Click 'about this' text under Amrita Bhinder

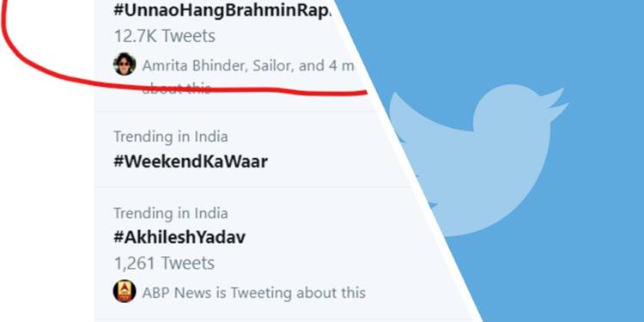tap(176, 88)
